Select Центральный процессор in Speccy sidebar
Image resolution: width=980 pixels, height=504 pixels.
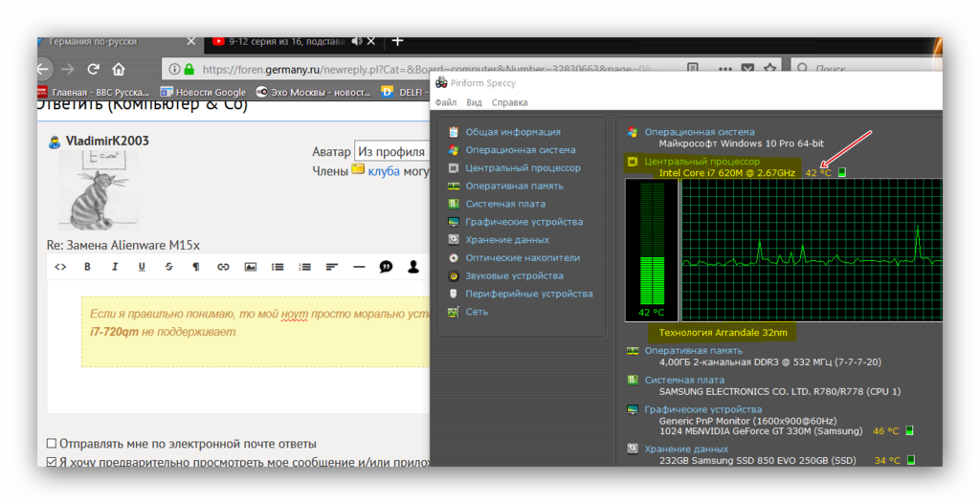(523, 168)
